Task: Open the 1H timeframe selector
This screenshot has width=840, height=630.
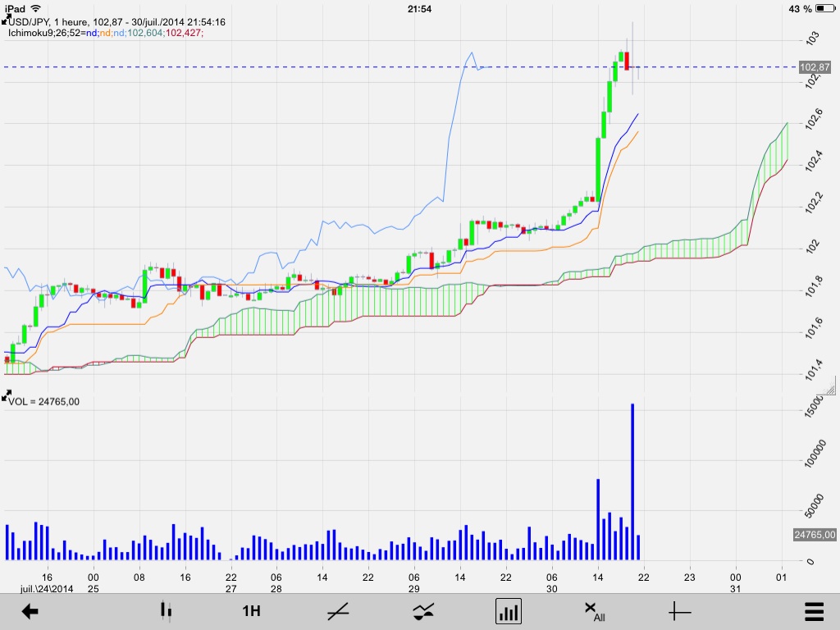Action: pyautogui.click(x=251, y=611)
